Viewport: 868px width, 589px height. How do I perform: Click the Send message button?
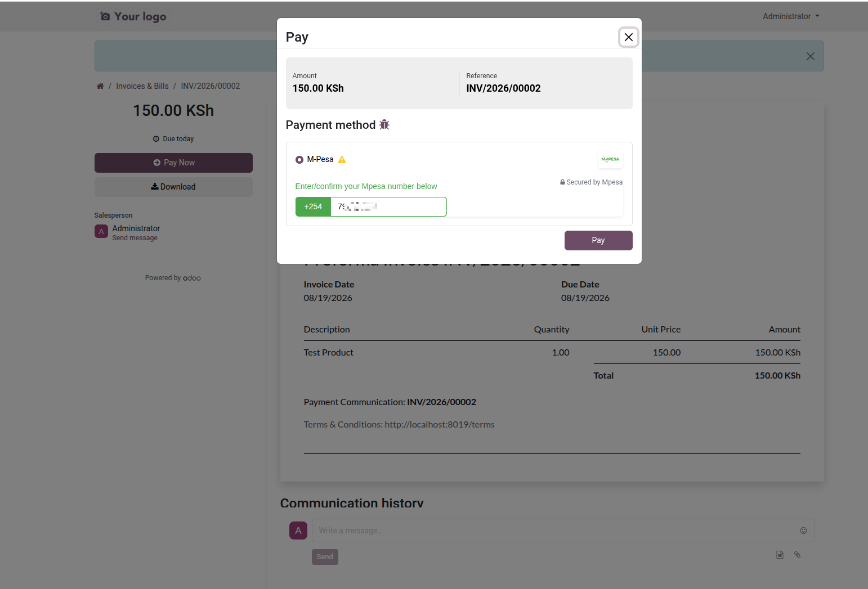click(x=325, y=557)
